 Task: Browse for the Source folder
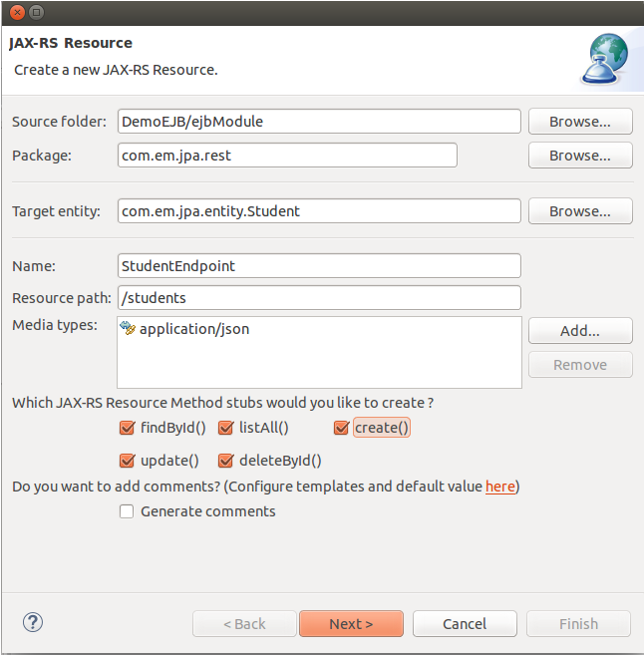coord(580,122)
